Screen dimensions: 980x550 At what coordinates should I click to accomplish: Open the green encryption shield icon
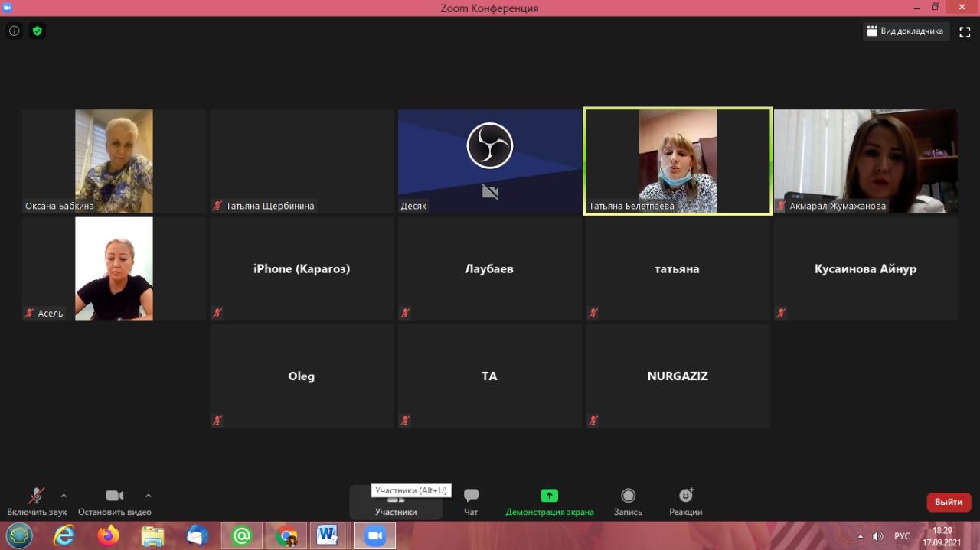[37, 31]
